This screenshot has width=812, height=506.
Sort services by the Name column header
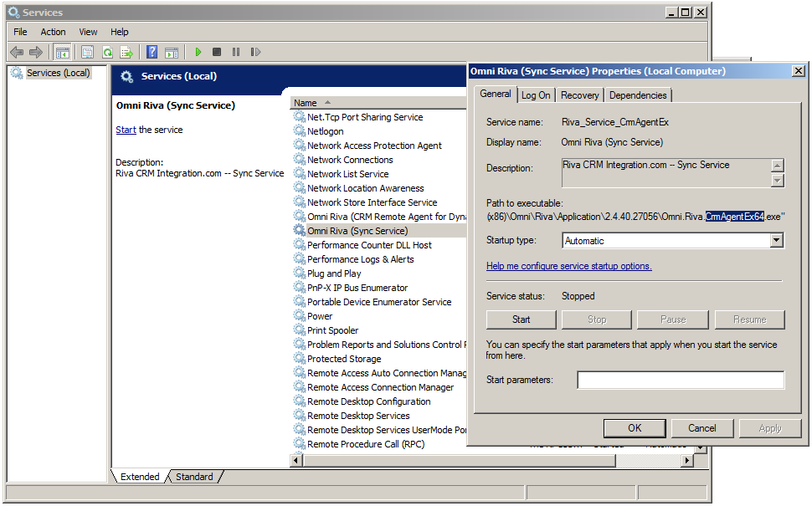378,103
